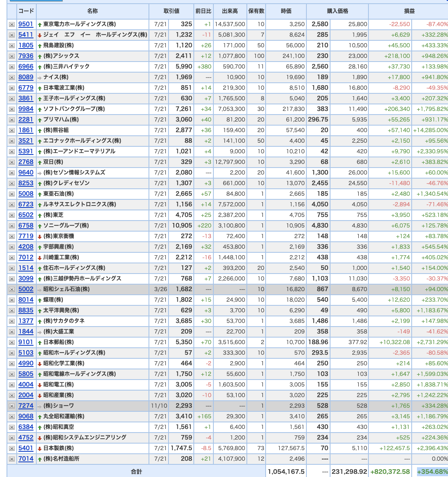Delete the 6758 ソニーグループ row via its x icon
This screenshot has width=448, height=477.
pos(11,226)
